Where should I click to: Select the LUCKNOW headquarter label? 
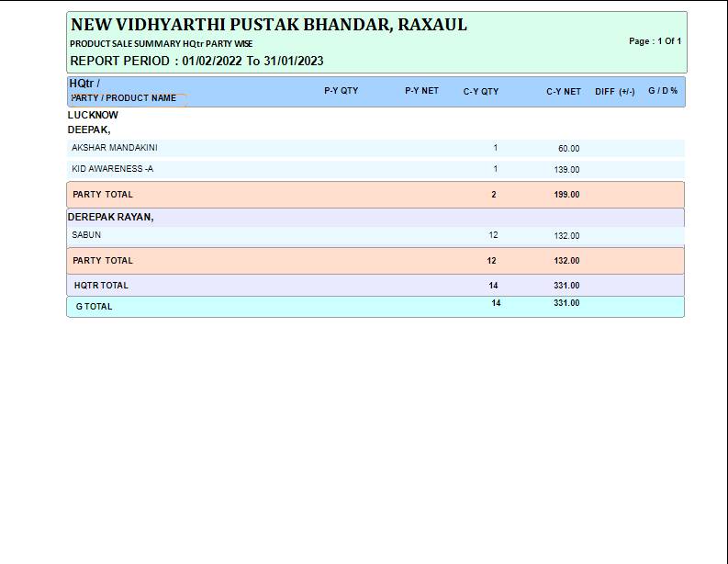[x=93, y=115]
